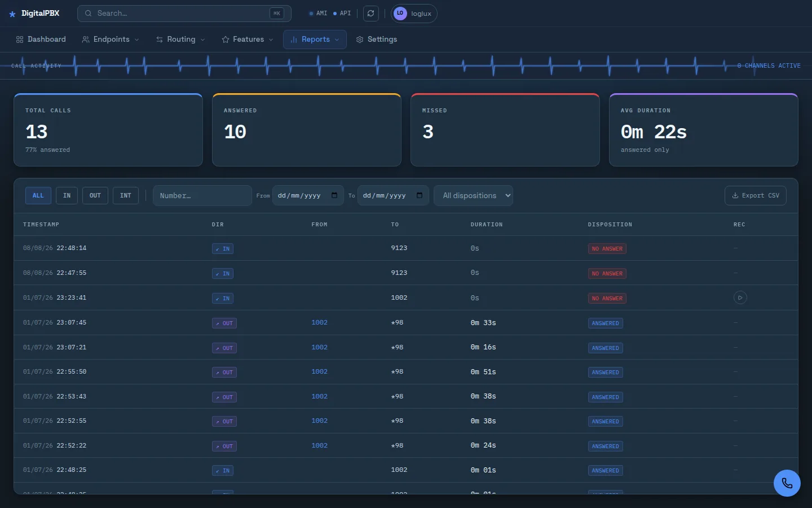Image resolution: width=812 pixels, height=508 pixels.
Task: Filter calls by OUT direction
Action: [x=95, y=196]
